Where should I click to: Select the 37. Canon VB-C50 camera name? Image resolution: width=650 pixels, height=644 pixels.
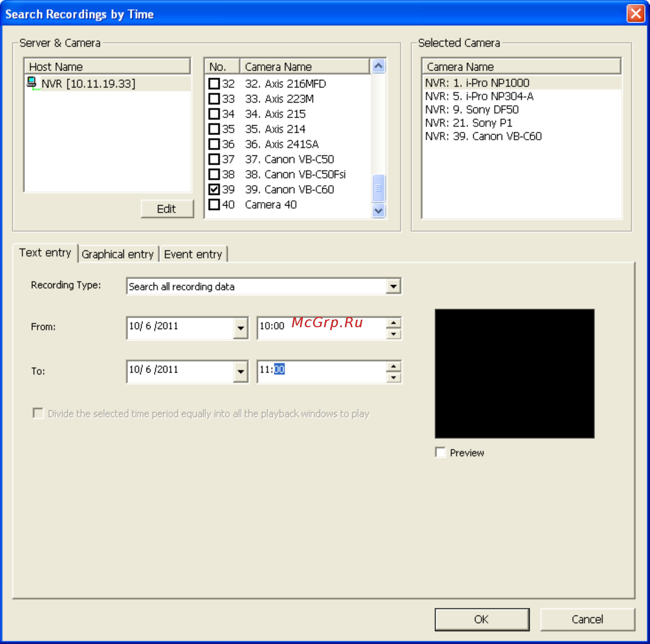click(289, 159)
